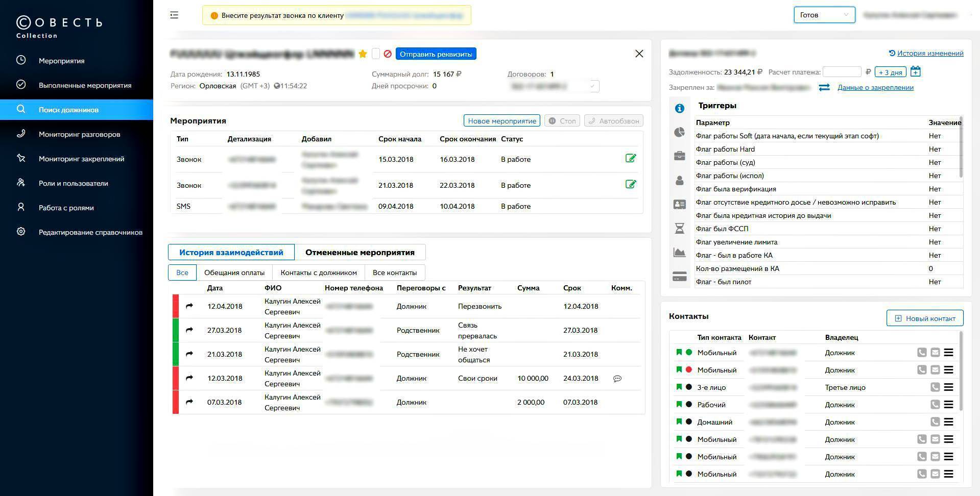The height and width of the screenshot is (496, 980).
Task: Tick the checkbox next to debtor name
Action: [x=376, y=54]
